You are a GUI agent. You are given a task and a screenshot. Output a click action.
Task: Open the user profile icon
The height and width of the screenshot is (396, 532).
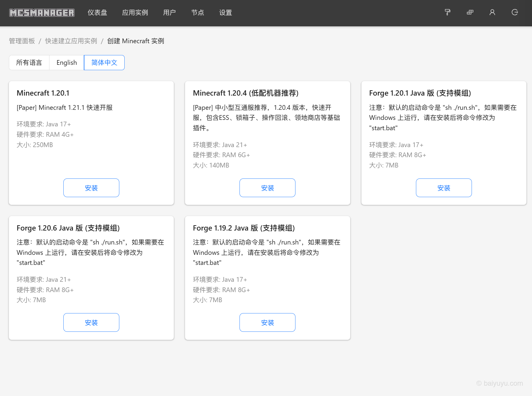pyautogui.click(x=492, y=12)
